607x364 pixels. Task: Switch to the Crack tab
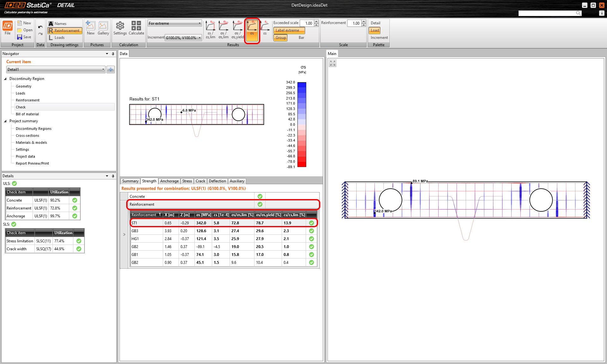pos(200,181)
